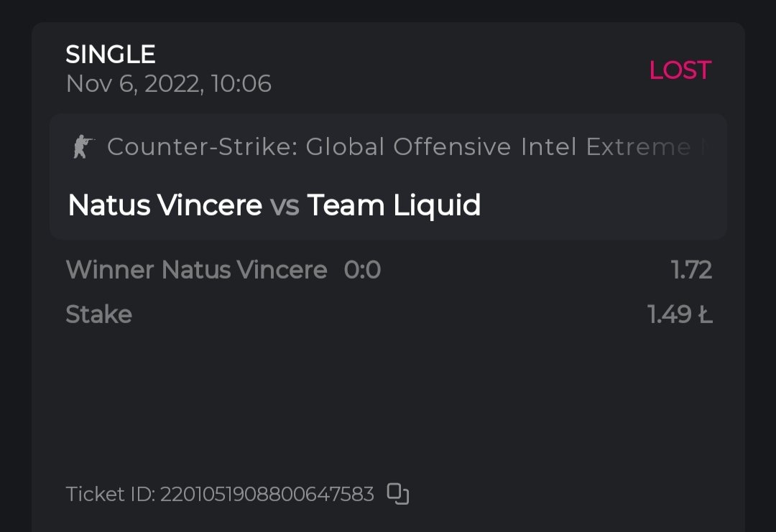This screenshot has height=532, width=776.
Task: Tap the LOST status label
Action: (680, 70)
